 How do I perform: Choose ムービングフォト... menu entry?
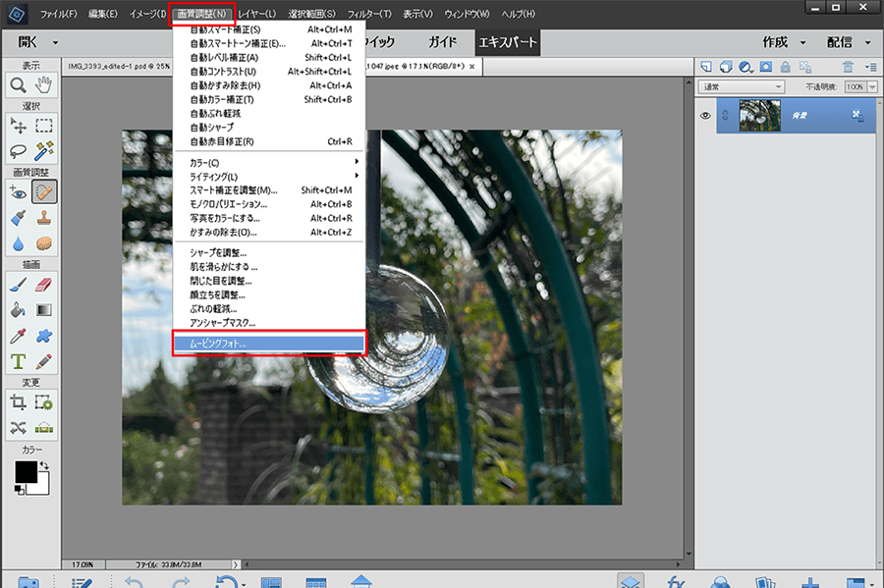pos(269,344)
